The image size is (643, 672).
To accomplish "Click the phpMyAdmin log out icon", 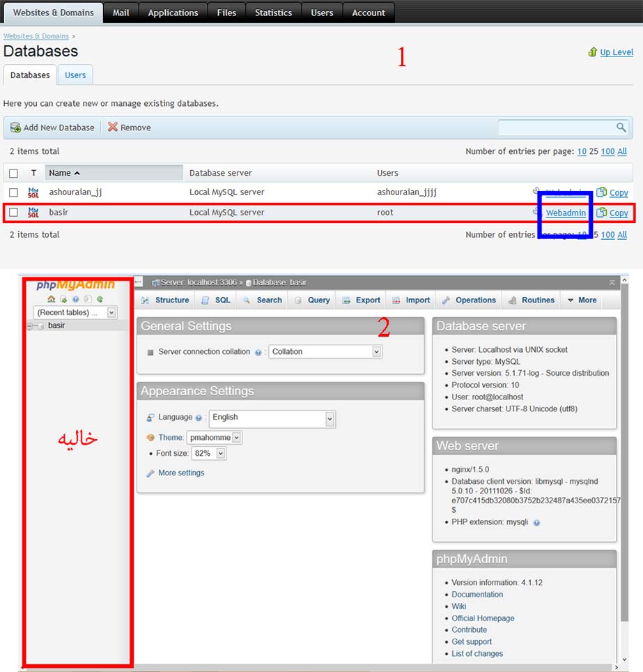I will point(64,299).
